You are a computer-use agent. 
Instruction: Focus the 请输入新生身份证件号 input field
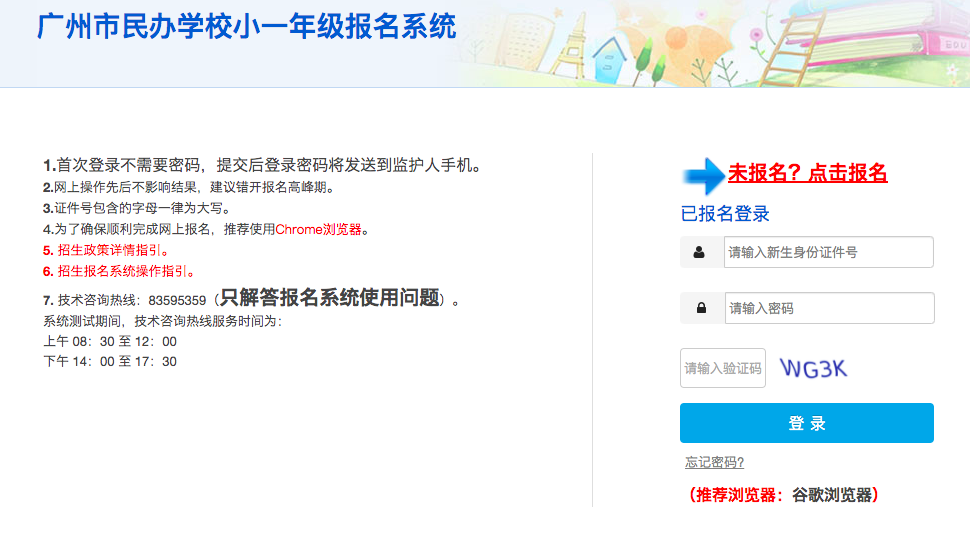pos(828,252)
